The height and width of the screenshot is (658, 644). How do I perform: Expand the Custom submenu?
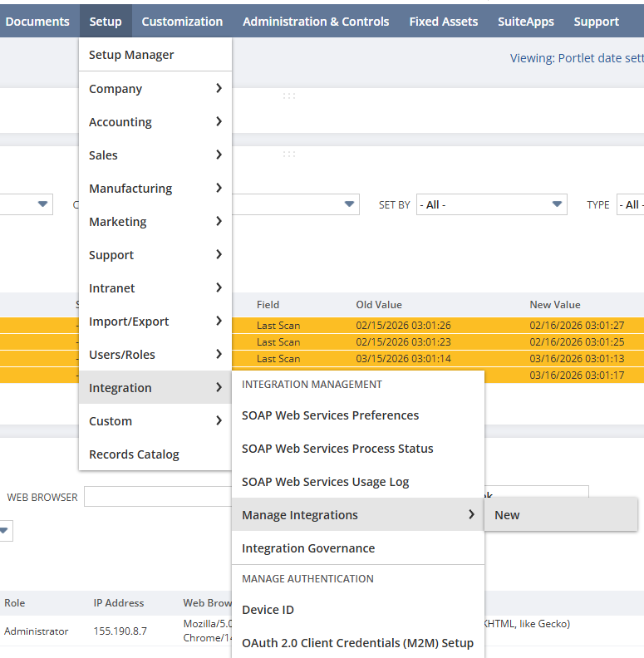click(155, 420)
